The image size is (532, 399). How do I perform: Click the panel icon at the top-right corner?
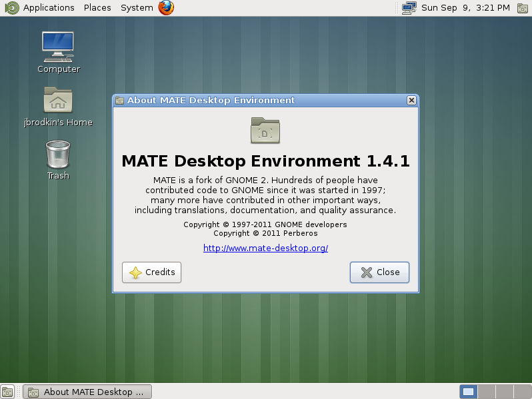pyautogui.click(x=523, y=7)
